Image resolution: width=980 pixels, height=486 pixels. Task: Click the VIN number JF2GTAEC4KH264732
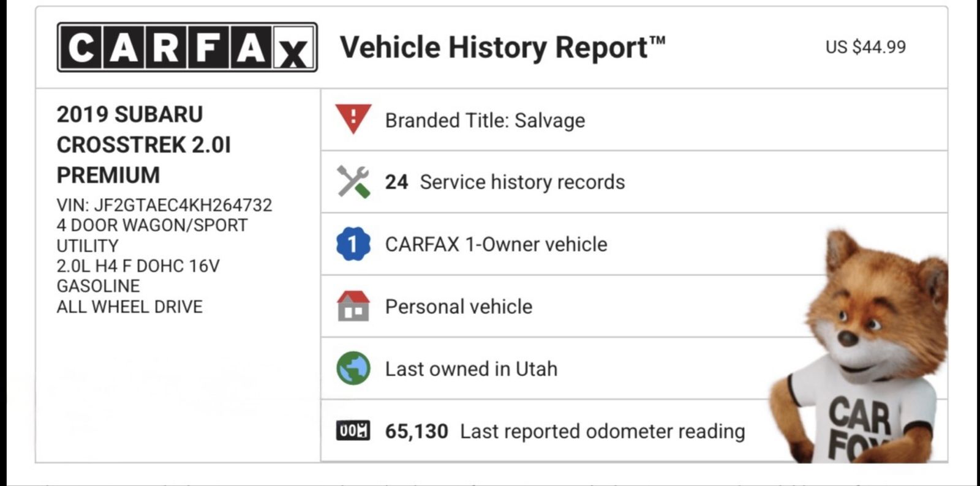pos(183,205)
